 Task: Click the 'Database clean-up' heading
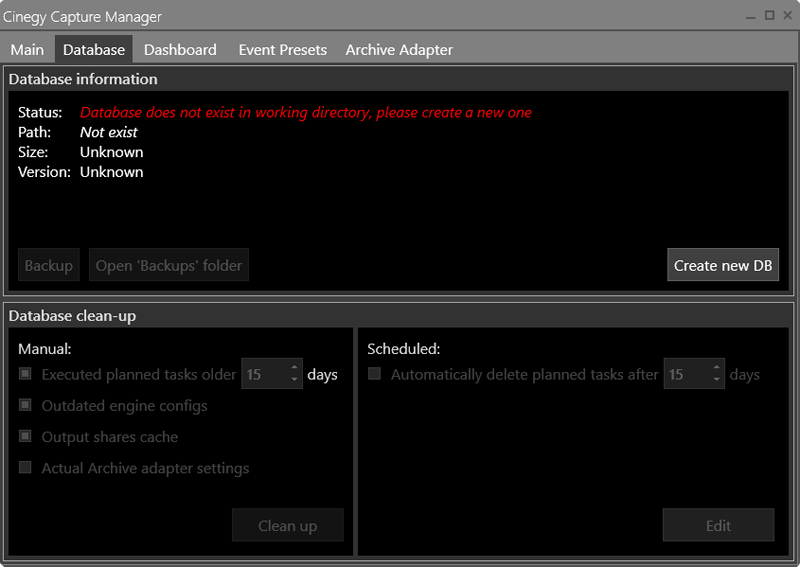[72, 316]
